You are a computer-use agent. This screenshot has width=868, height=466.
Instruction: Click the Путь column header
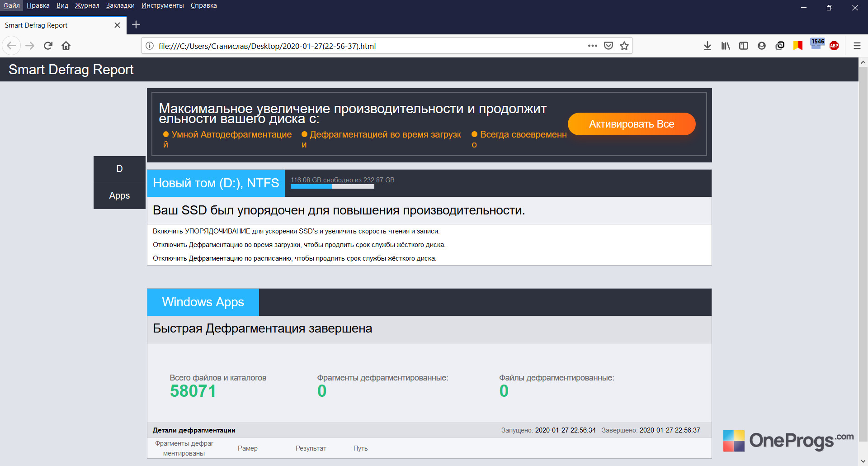point(360,448)
